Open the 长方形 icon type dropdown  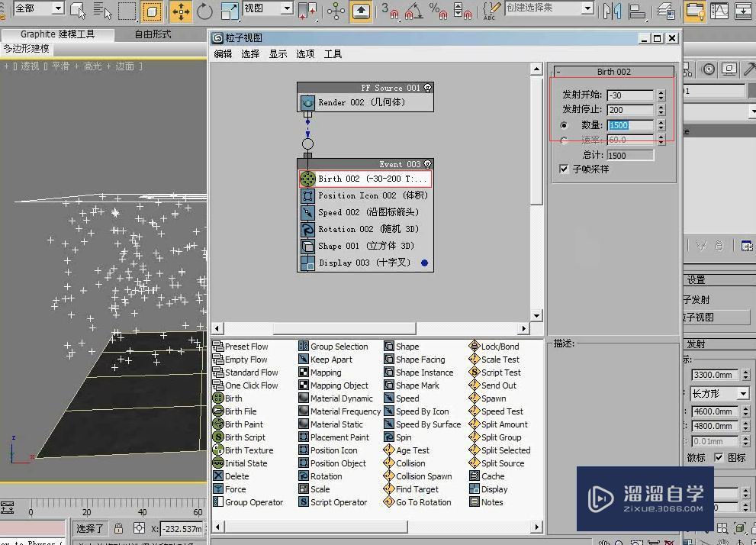coord(743,394)
